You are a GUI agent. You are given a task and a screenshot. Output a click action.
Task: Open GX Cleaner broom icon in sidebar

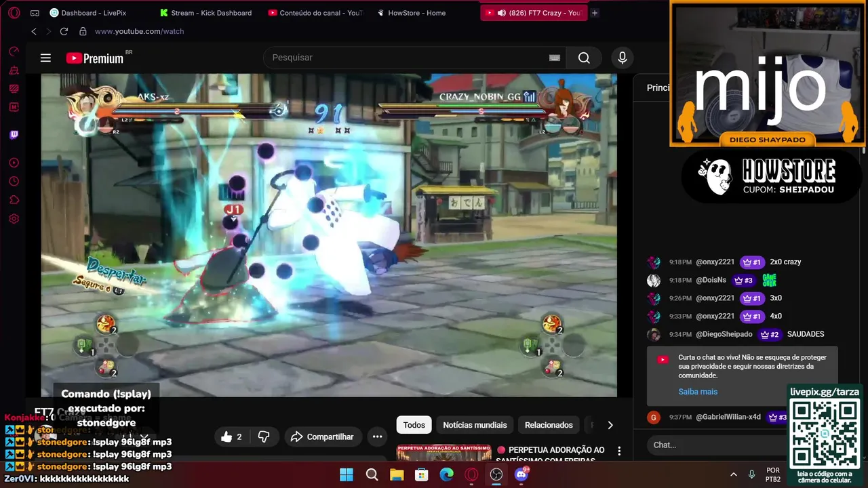point(14,70)
